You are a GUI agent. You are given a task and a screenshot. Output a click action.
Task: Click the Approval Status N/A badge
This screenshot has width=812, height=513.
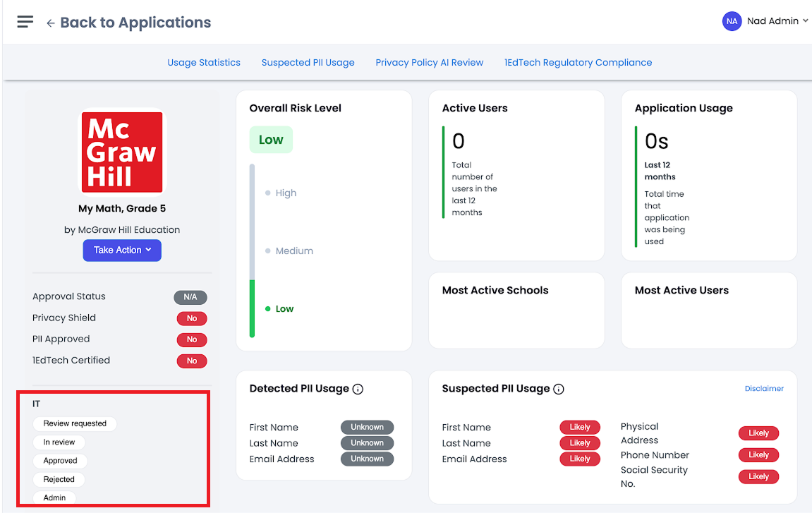point(190,298)
